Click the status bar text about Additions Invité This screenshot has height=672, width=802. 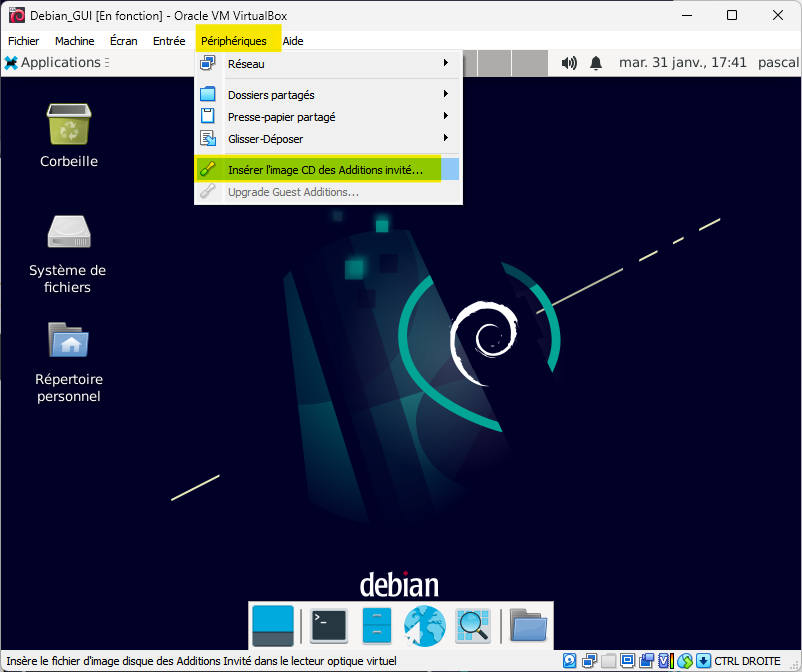[x=202, y=661]
